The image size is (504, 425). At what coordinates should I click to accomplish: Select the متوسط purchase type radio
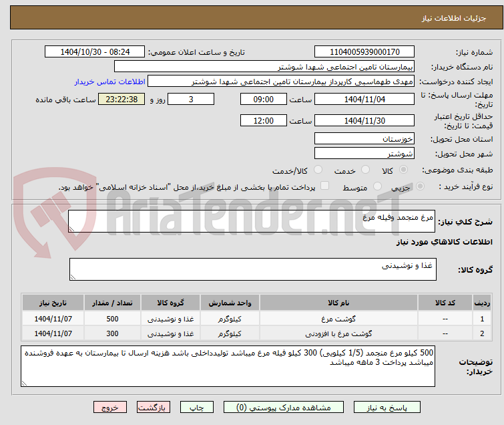click(377, 186)
